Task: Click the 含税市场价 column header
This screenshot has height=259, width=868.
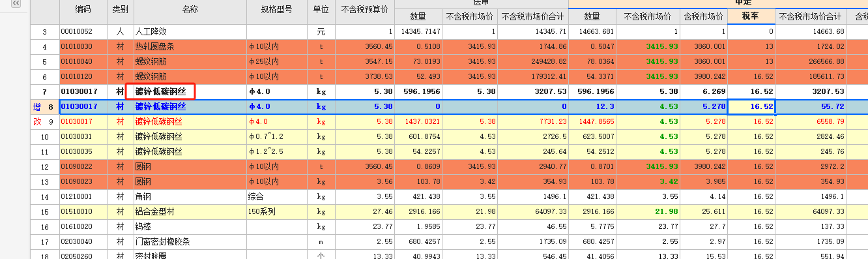Action: [704, 17]
